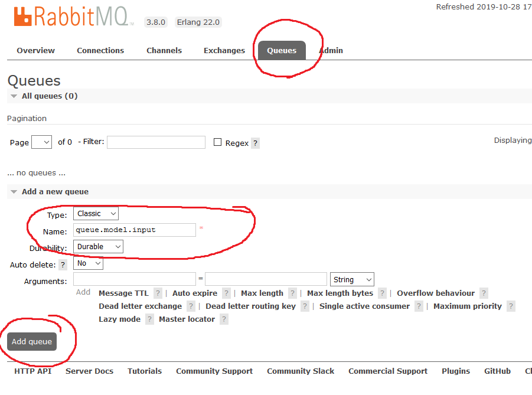Click the RabbitMQ logo

[x=74, y=17]
